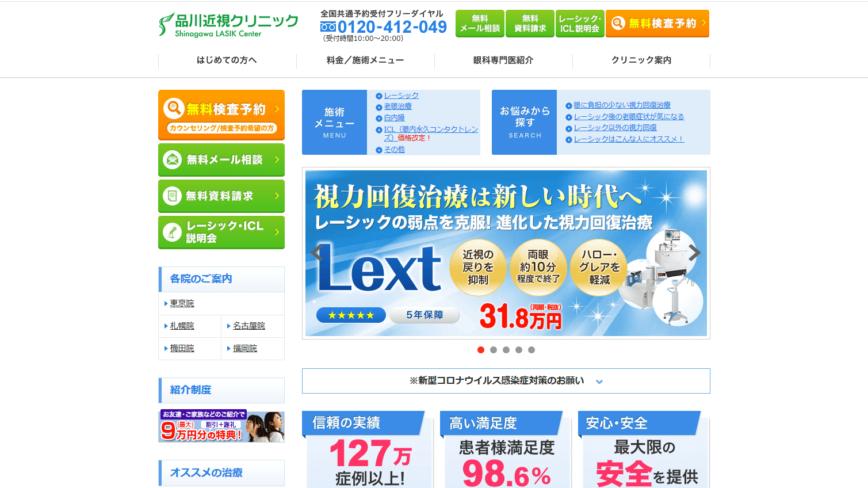Click the triangle marker beside 東京院
The image size is (868, 488).
pos(166,303)
